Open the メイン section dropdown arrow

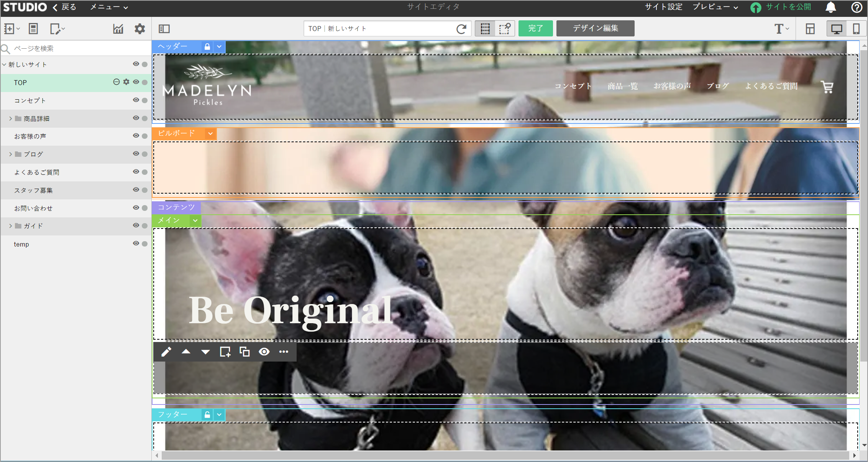[195, 220]
